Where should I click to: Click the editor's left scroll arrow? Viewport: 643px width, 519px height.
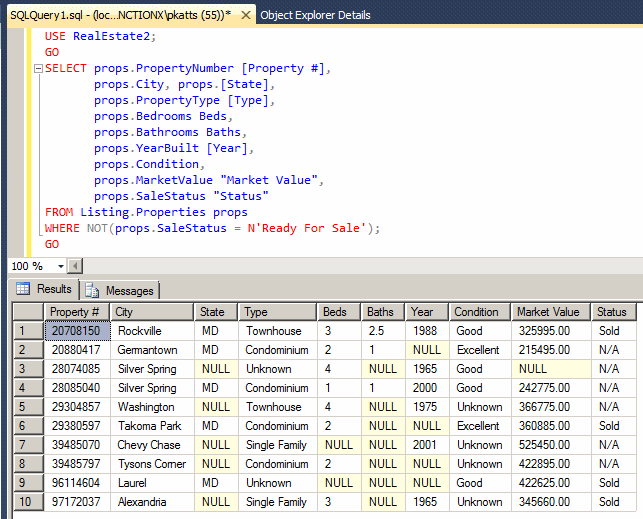75,266
